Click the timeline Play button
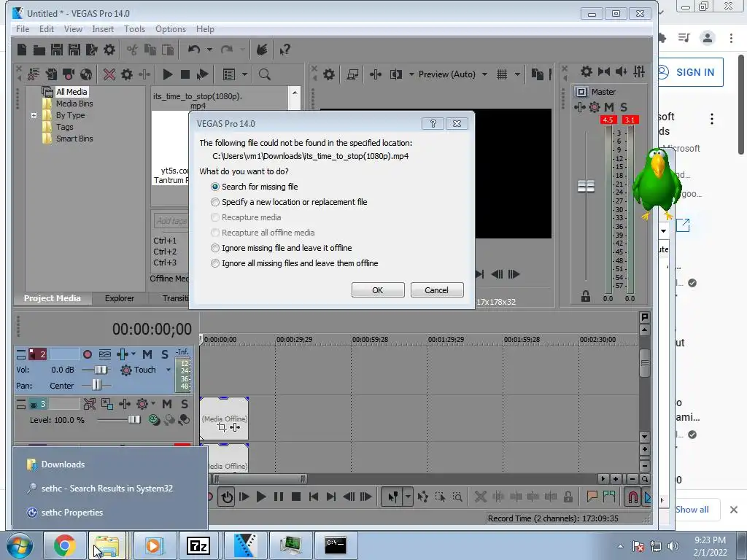 [261, 497]
